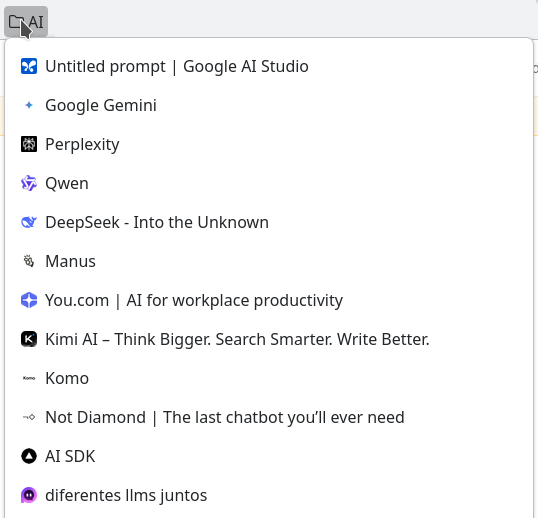This screenshot has height=518, width=538.
Task: Open Untitled prompt Google AI Studio bookmark
Action: pyautogui.click(x=269, y=66)
